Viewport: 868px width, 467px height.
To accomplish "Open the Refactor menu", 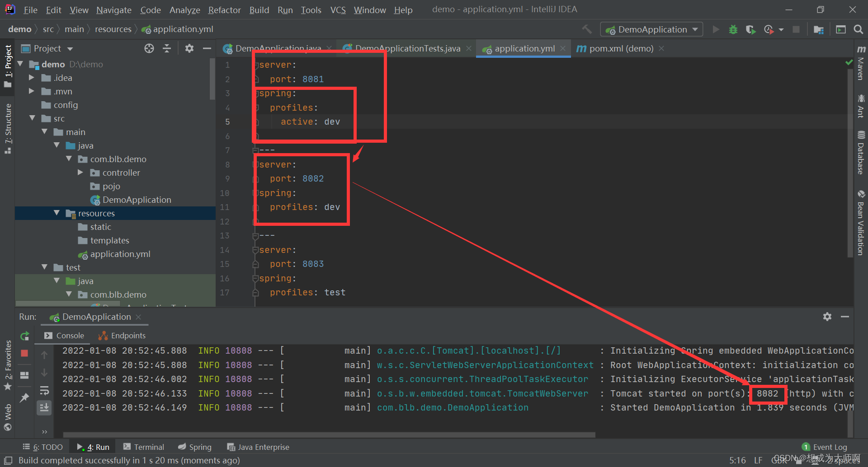I will point(224,10).
